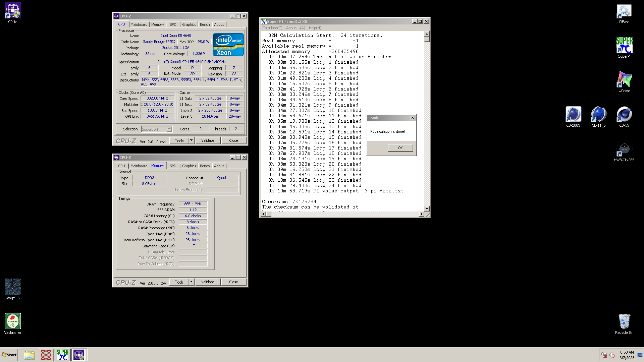This screenshot has width=644, height=362.
Task: Open the PiFast desktop shortcut
Action: (x=624, y=13)
